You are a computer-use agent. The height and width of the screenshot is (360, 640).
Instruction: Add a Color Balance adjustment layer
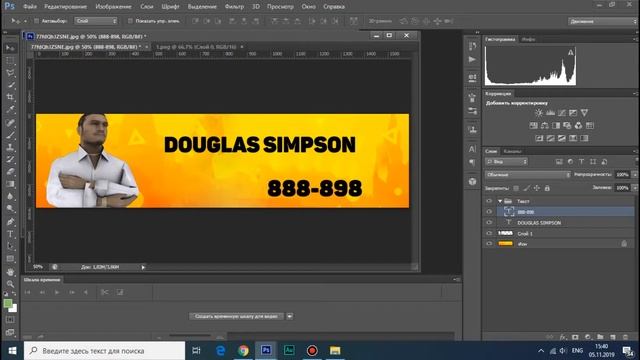point(544,125)
